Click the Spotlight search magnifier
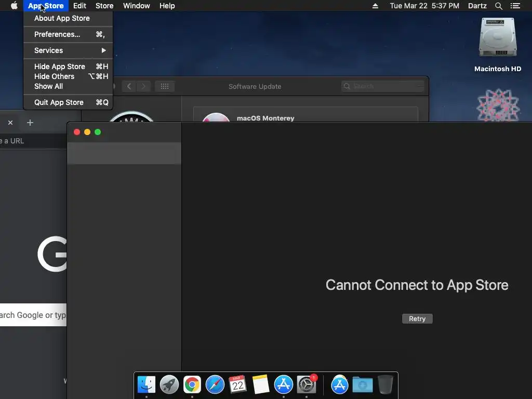The image size is (532, 399). [x=498, y=6]
